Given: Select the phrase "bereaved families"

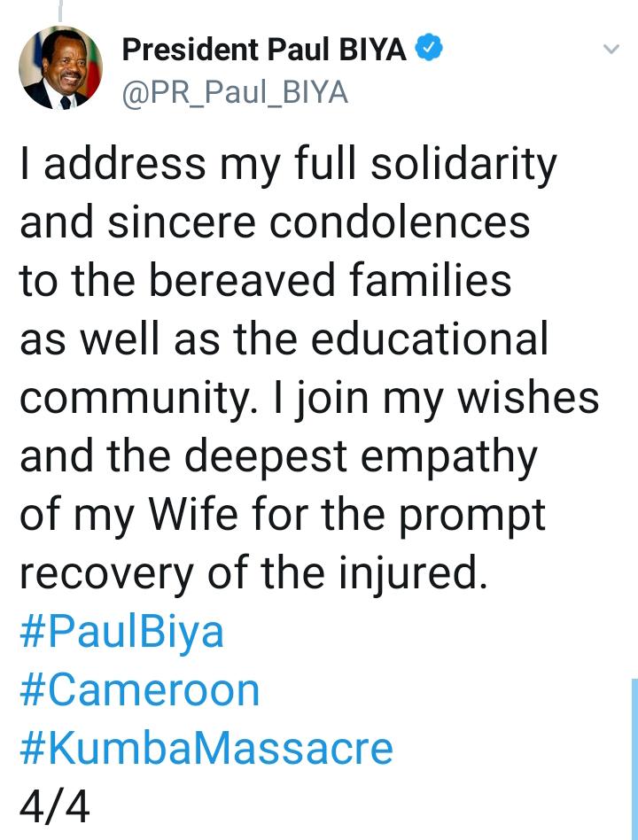Looking at the screenshot, I should tap(330, 280).
